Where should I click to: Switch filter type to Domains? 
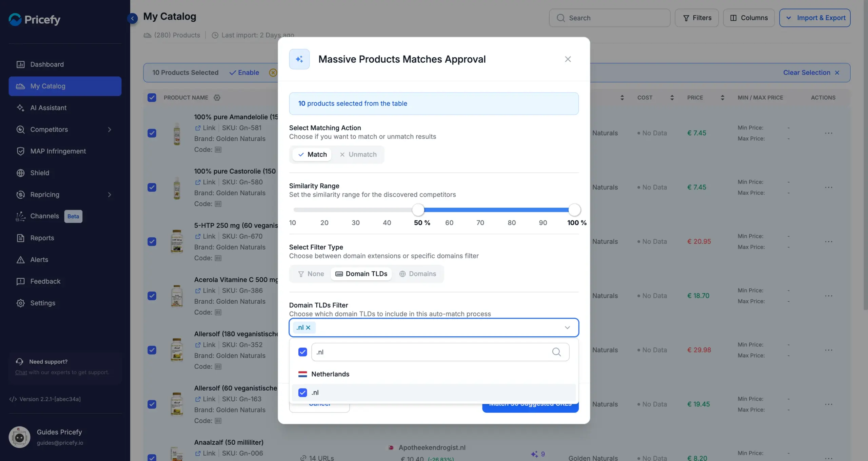point(418,274)
